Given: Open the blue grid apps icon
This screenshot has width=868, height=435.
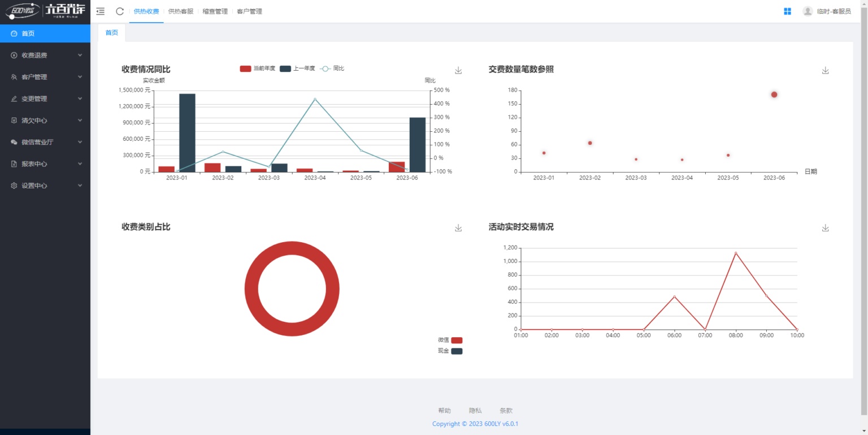Looking at the screenshot, I should [x=787, y=11].
